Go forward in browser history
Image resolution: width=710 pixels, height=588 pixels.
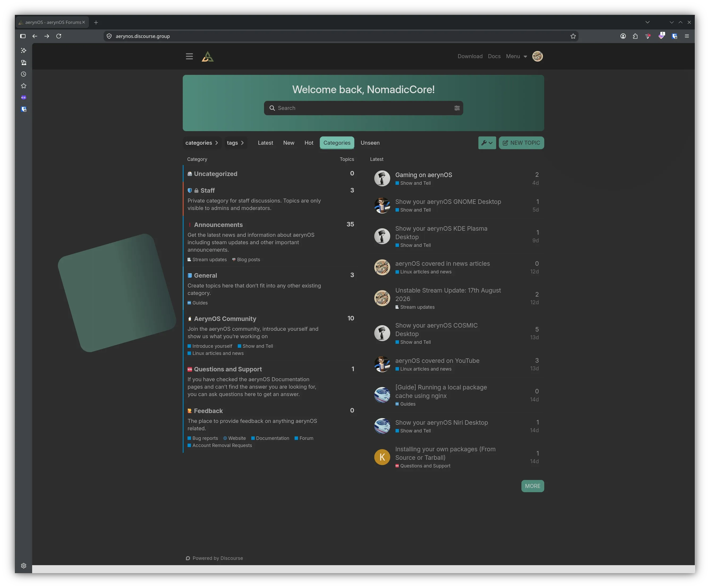47,36
